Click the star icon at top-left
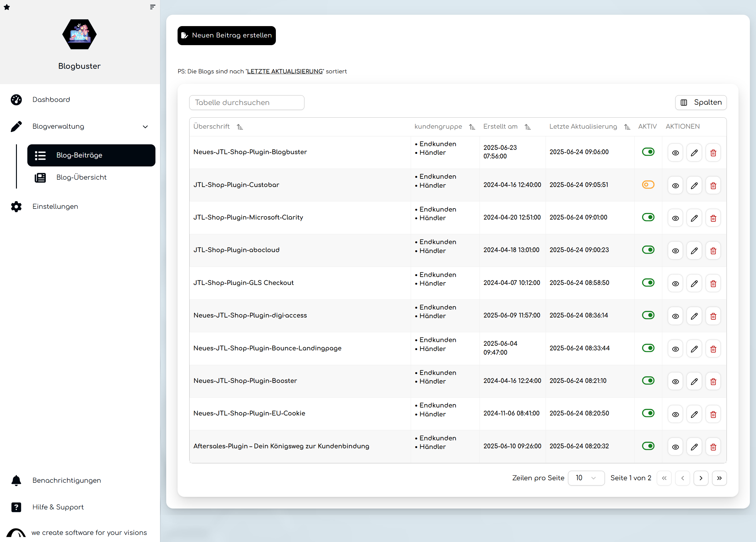Viewport: 756px width, 542px height. tap(7, 7)
